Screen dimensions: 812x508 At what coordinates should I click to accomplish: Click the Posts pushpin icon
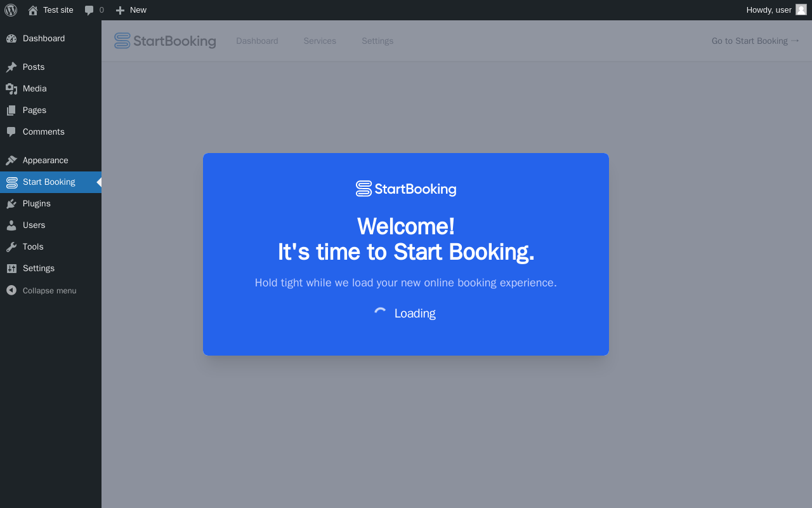pyautogui.click(x=11, y=67)
